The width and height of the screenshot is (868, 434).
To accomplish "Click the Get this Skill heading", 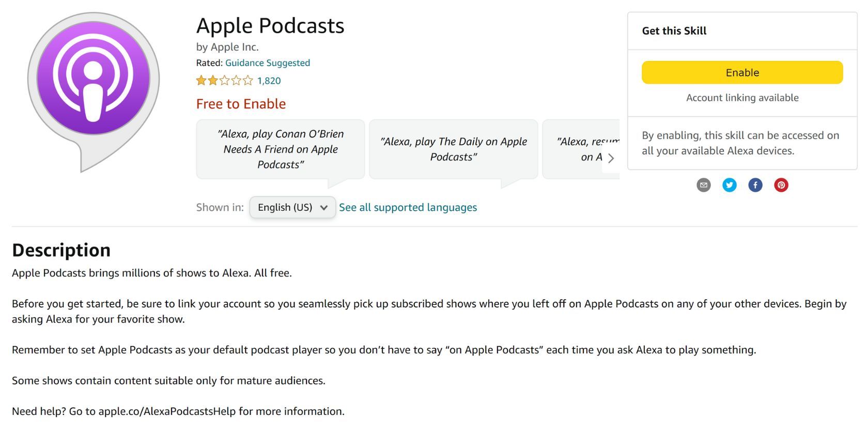I will pos(674,30).
